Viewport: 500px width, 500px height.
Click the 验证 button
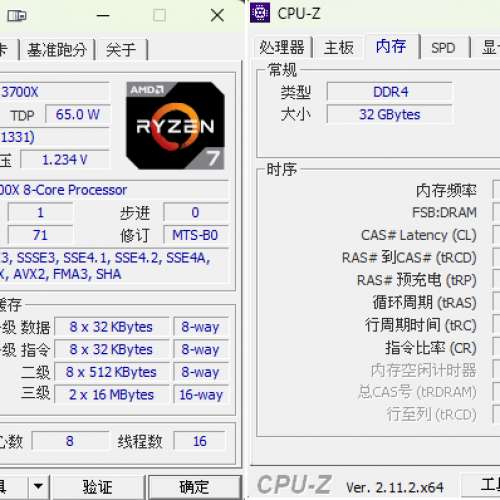click(98, 487)
